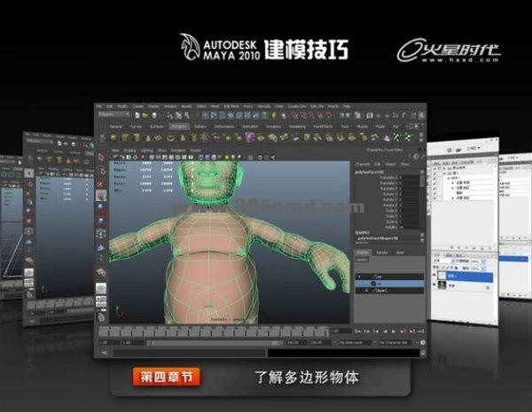Open the Layers menu in the Layer Editor
This screenshot has width=532, height=412.
point(362,260)
